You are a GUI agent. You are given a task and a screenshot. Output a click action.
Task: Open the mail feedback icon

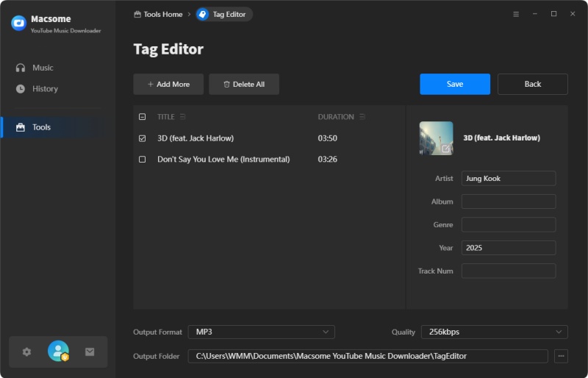point(90,352)
